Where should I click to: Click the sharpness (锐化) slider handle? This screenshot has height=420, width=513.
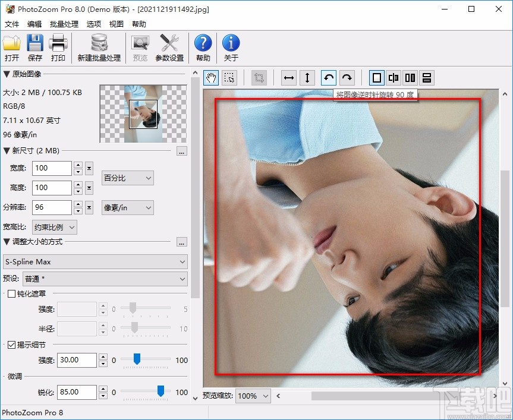coord(160,390)
